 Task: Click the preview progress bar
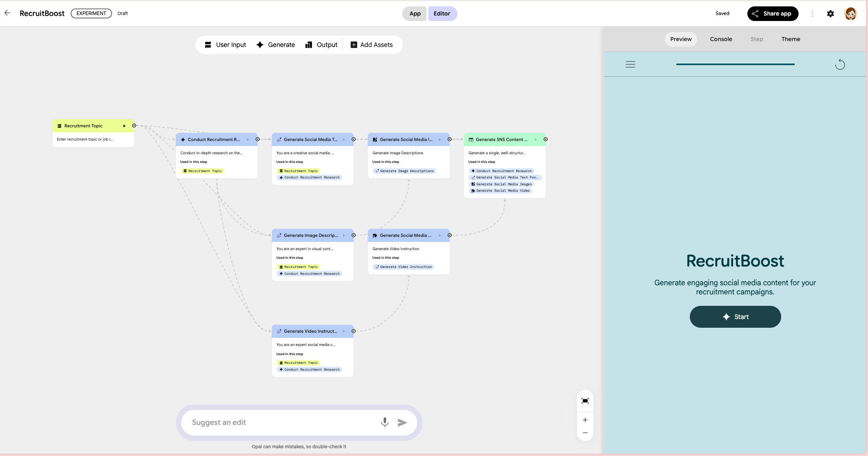(x=735, y=64)
